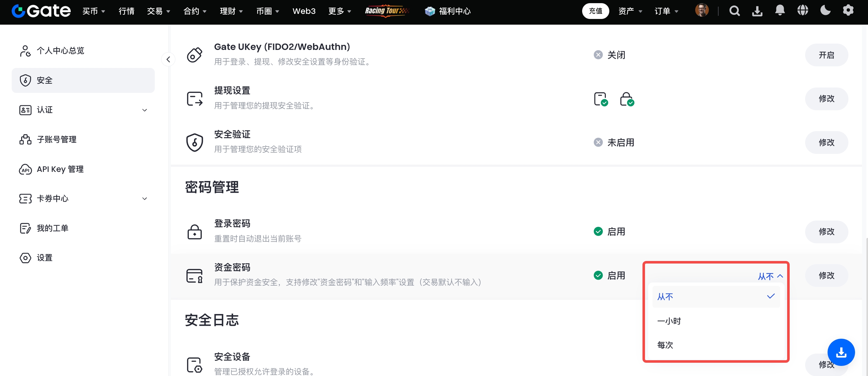This screenshot has width=868, height=376.
Task: Open the user avatar profile
Action: 702,11
